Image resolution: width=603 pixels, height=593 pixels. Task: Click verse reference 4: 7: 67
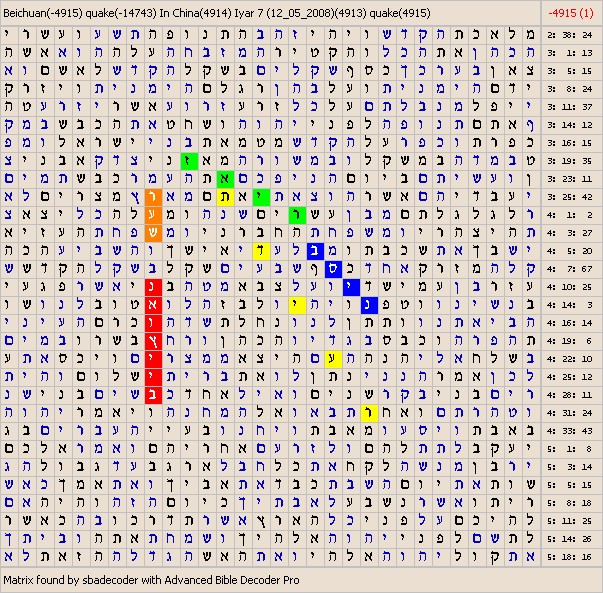tap(570, 269)
